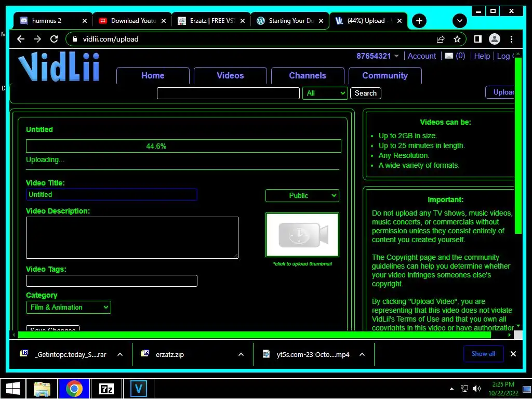Click the 44.6% upload progress bar
532x399 pixels.
pyautogui.click(x=183, y=146)
